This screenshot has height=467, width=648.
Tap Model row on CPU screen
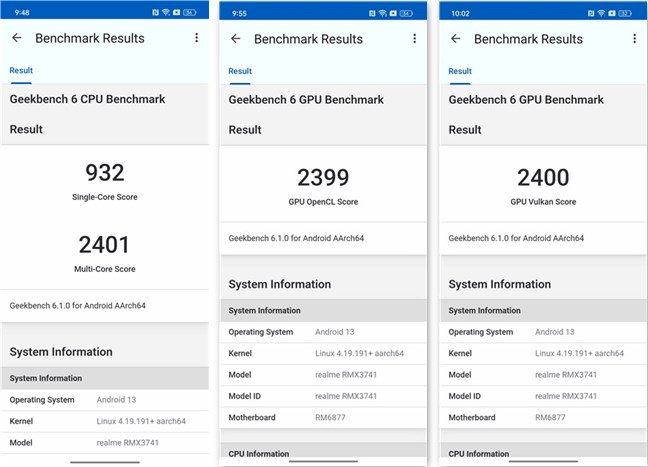[x=105, y=443]
